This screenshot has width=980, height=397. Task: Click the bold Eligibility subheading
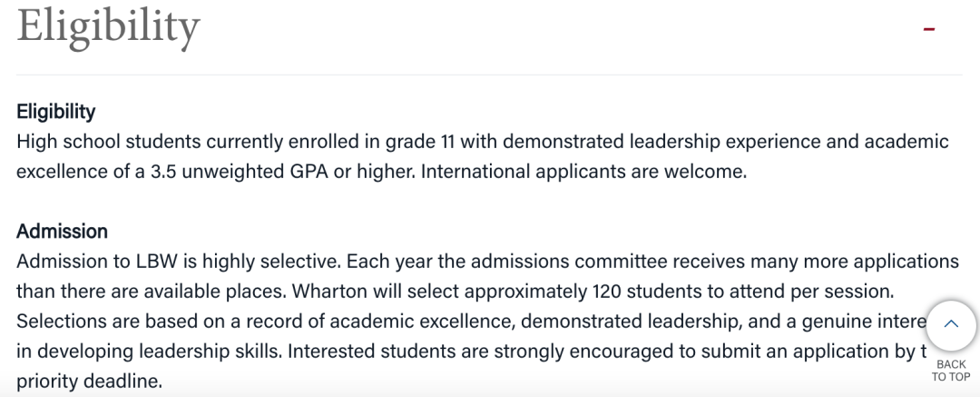(55, 112)
